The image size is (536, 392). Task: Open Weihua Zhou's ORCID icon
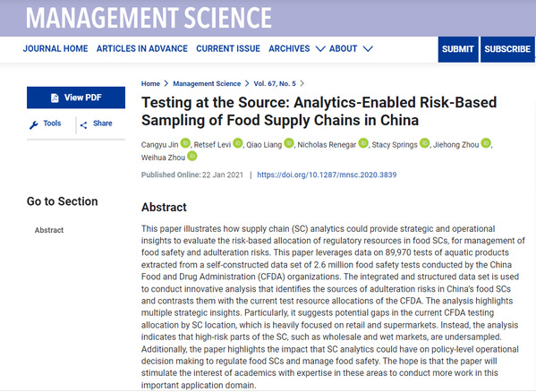click(x=192, y=157)
